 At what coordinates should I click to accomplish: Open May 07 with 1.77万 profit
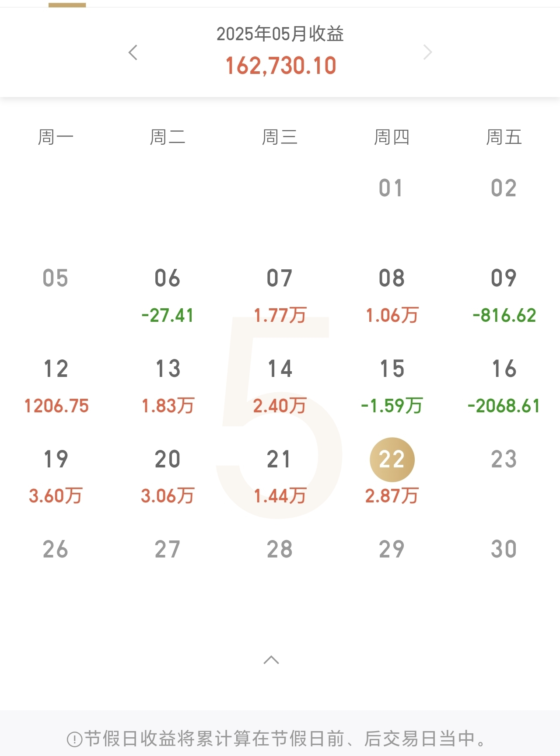(280, 296)
